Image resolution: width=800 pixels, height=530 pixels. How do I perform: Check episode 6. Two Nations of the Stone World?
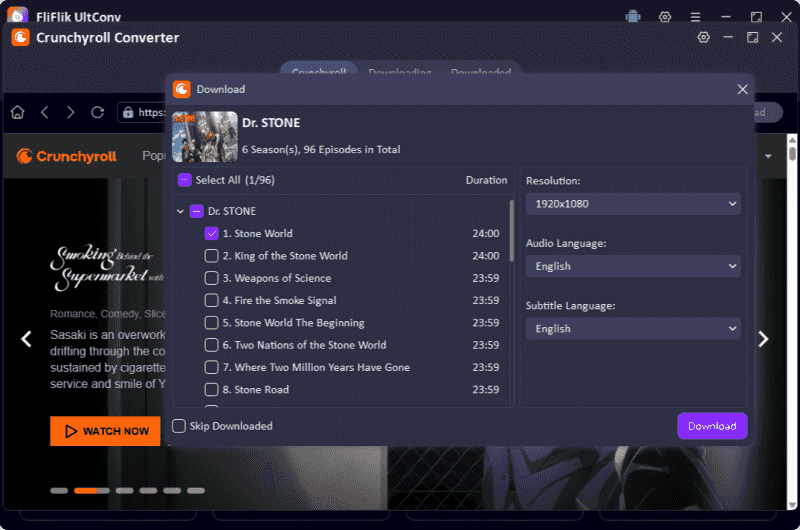pos(211,345)
